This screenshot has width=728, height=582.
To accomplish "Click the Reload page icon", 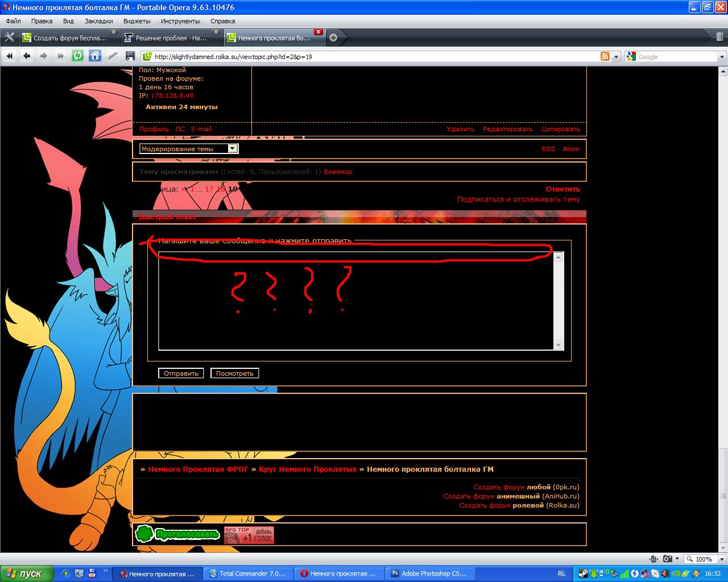I will pos(78,56).
